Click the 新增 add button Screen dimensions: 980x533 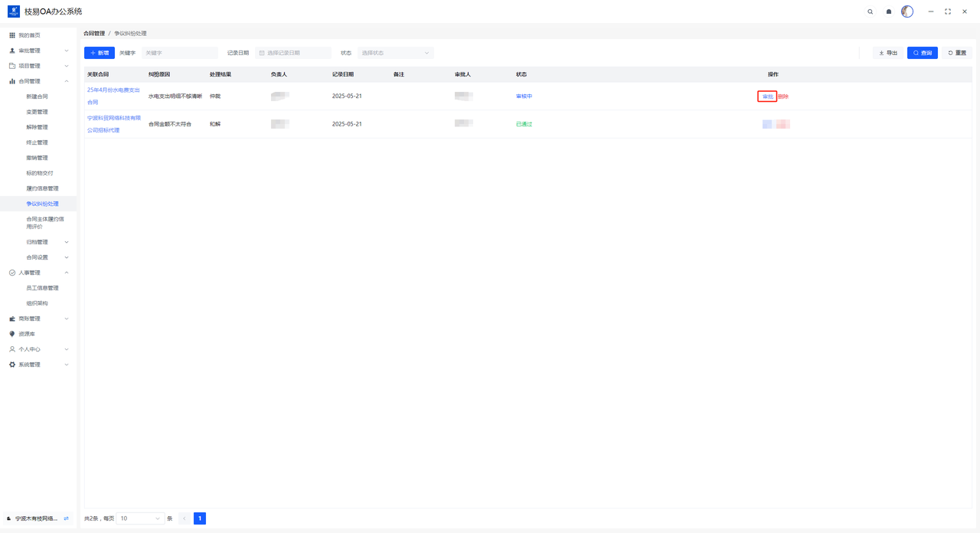coord(100,53)
